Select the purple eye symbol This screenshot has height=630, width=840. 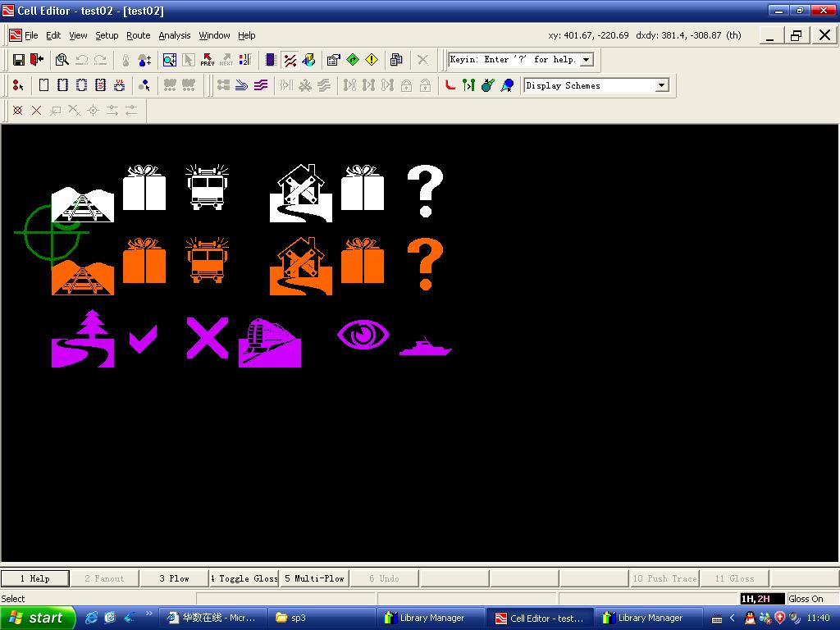coord(363,335)
